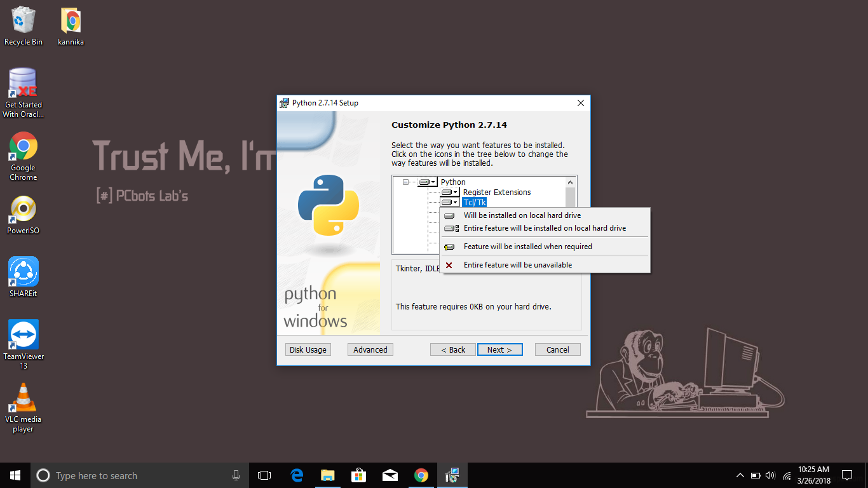Image resolution: width=868 pixels, height=488 pixels.
Task: Select the Python installer taskbar icon
Action: (x=452, y=475)
